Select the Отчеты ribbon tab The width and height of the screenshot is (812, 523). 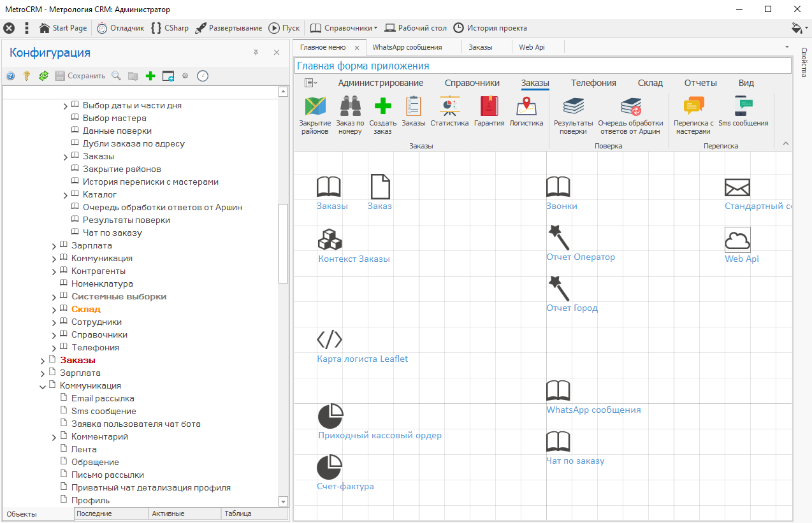(x=700, y=83)
